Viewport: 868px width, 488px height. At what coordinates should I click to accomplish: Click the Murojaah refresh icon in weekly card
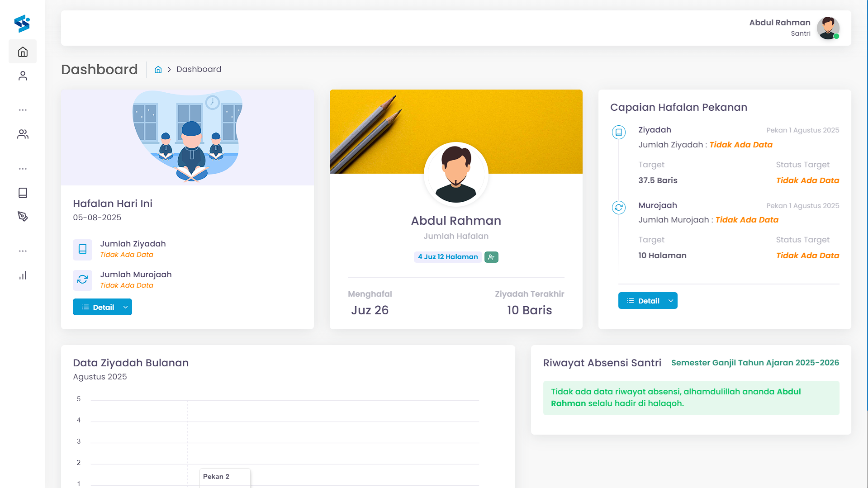coord(618,208)
